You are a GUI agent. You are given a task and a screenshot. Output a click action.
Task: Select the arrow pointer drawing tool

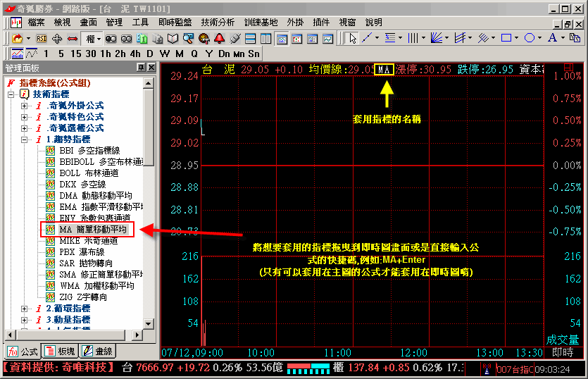point(353,38)
